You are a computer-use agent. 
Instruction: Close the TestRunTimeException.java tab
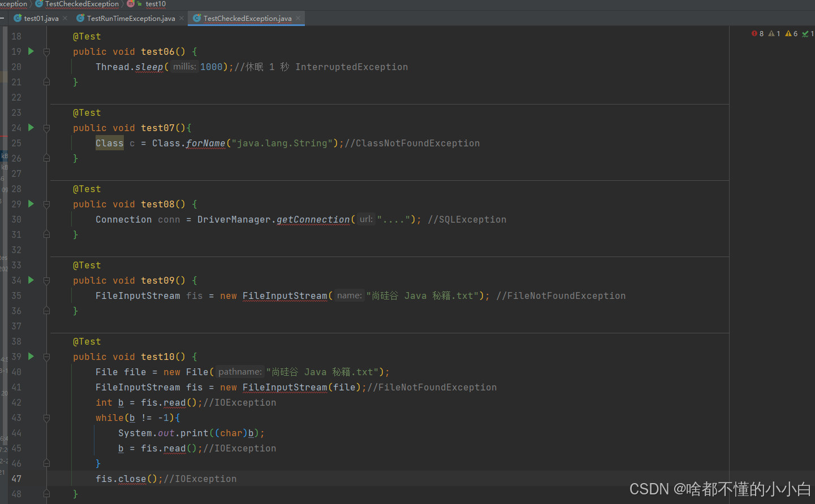(x=182, y=18)
